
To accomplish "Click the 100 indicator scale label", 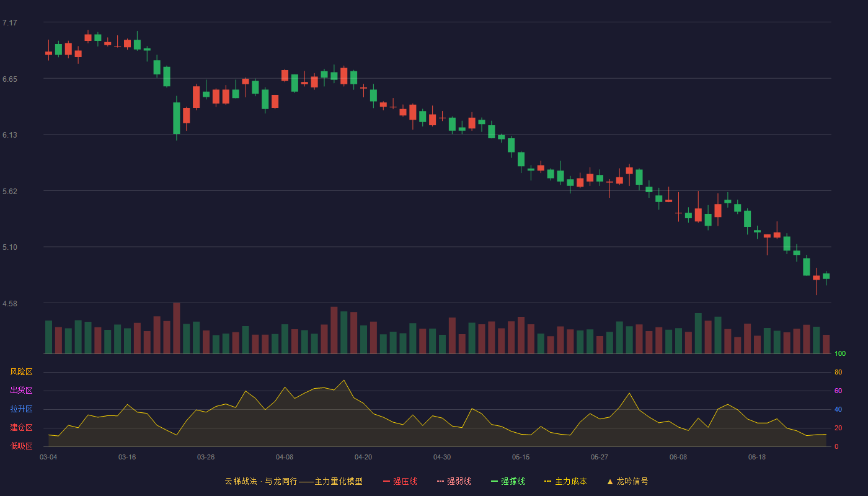I will [x=840, y=354].
